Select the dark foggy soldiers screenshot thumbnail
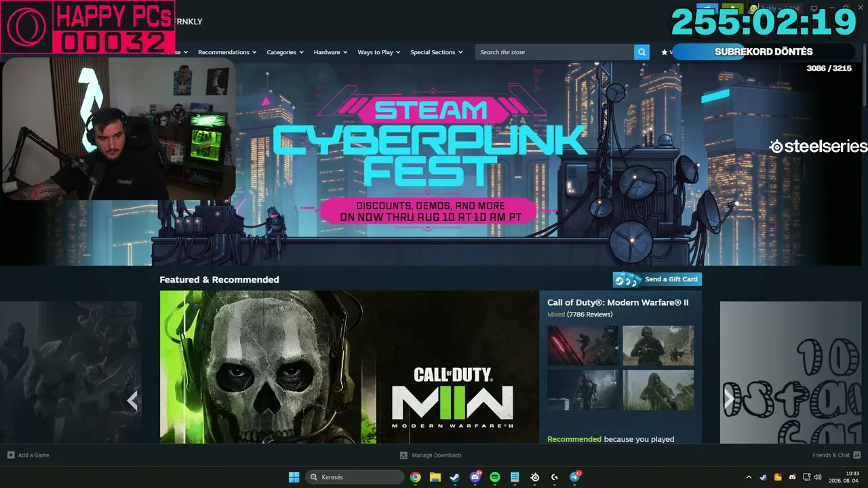 (x=583, y=390)
